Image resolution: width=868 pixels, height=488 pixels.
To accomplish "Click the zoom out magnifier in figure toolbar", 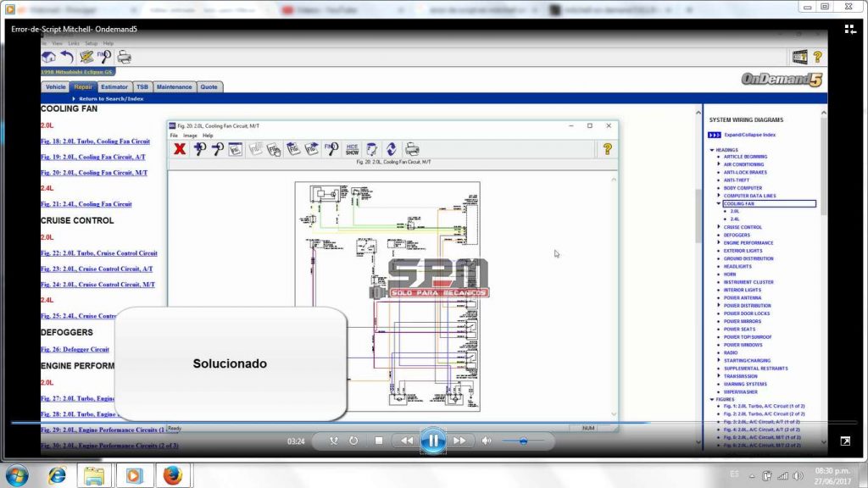I will [218, 149].
